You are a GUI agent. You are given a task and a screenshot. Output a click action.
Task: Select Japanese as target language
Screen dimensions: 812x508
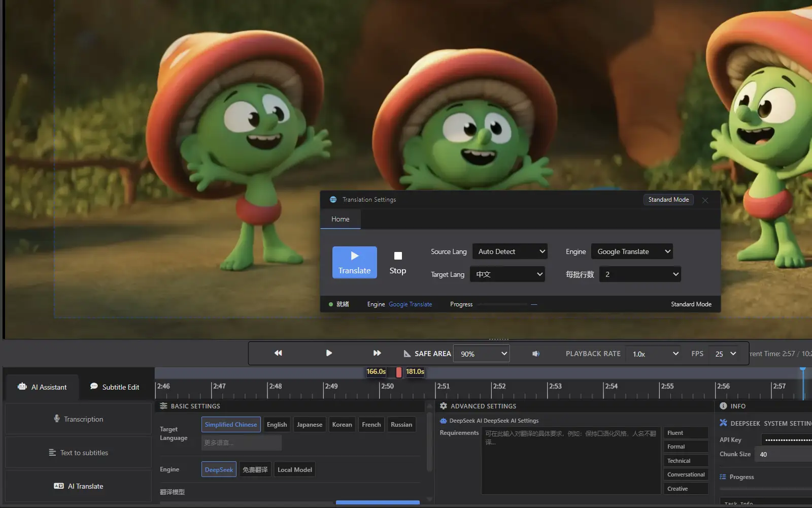(310, 425)
